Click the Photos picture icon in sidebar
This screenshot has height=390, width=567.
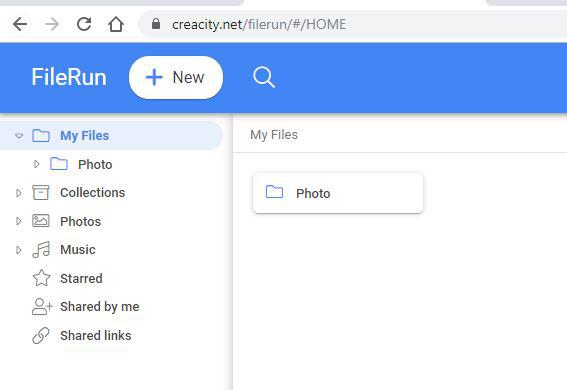pyautogui.click(x=40, y=221)
